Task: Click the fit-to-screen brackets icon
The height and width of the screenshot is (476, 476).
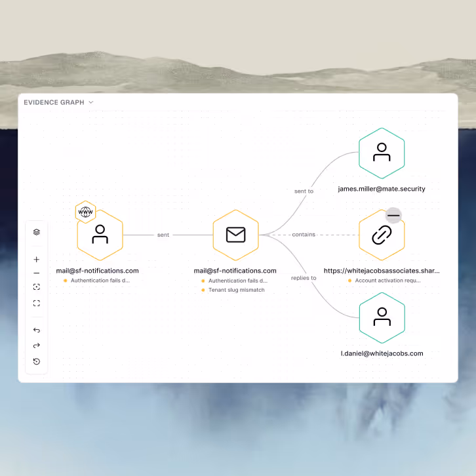Action: coord(37,303)
